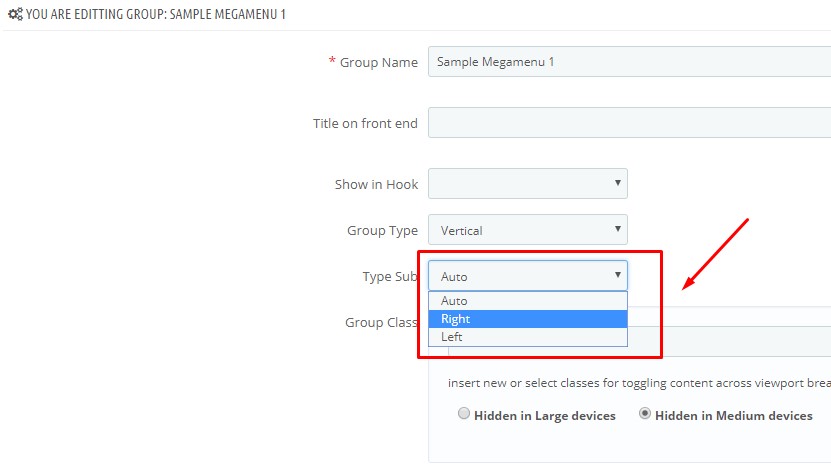Choose Left from the open list
The height and width of the screenshot is (474, 831).
point(528,337)
